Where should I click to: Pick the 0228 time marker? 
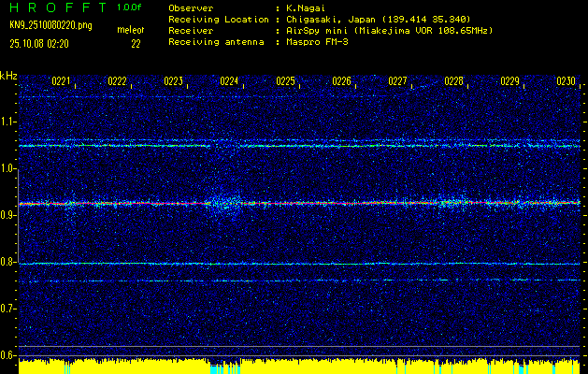453,82
